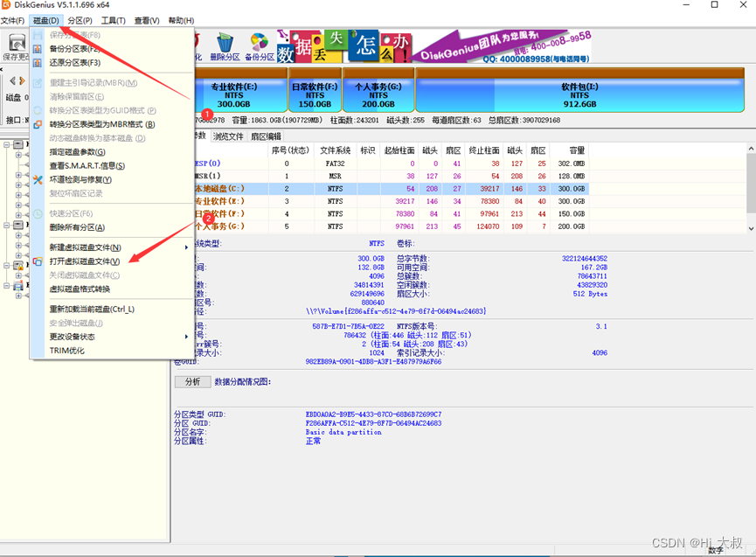
Task: Select the 本地磁盘(C:) partition row
Action: [x=262, y=189]
